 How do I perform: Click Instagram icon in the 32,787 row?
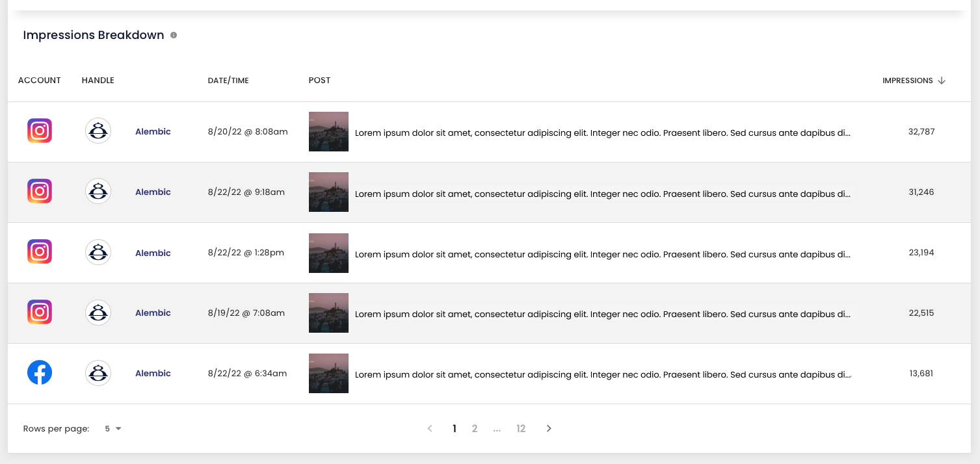click(40, 131)
